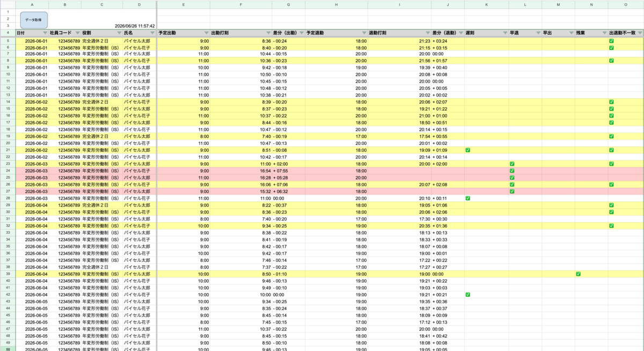Open the filter for the 社員コード column
Viewport: 644px width, 351px height.
point(78,33)
